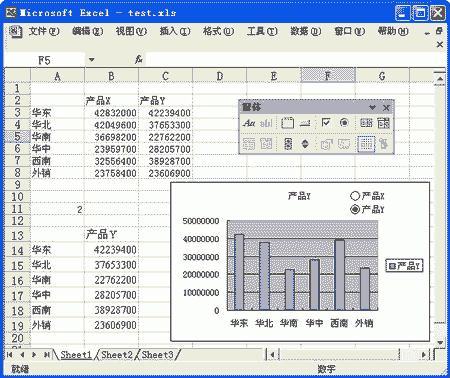Select the Group Box form control
The width and height of the screenshot is (450, 378).
288,123
